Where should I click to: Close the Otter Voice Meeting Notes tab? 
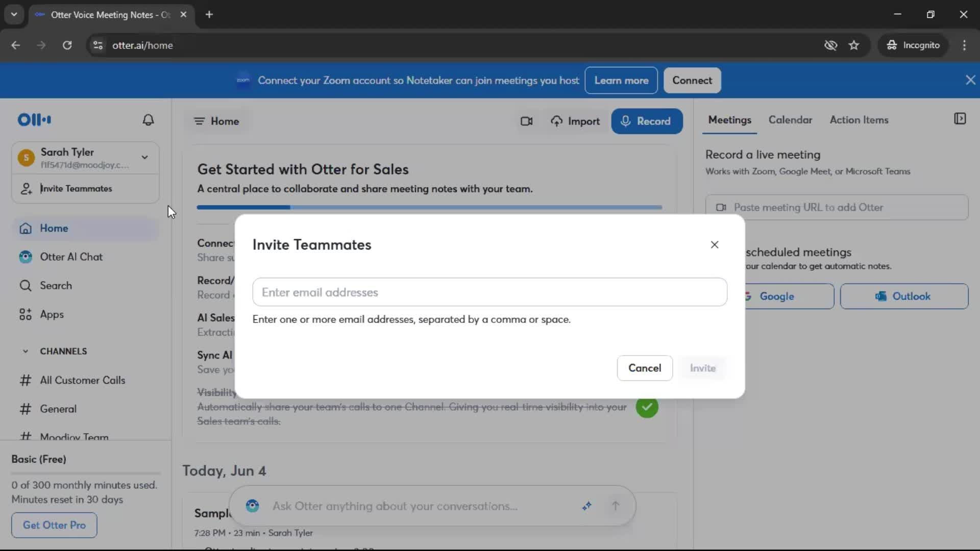183,14
